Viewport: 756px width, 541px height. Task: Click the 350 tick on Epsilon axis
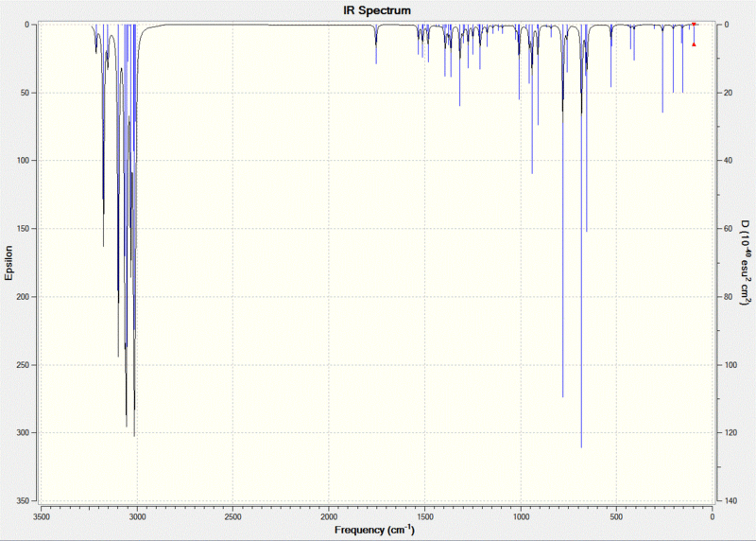click(x=25, y=501)
